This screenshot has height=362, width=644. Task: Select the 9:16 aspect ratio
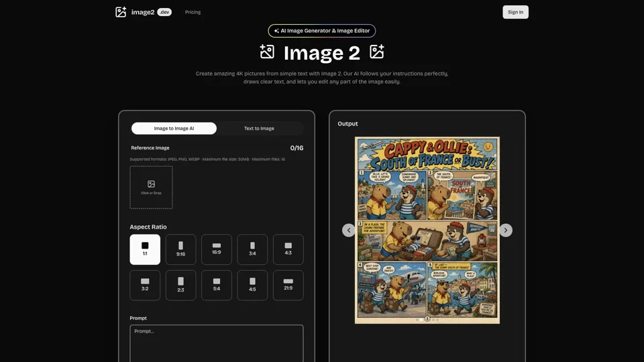pos(180,249)
